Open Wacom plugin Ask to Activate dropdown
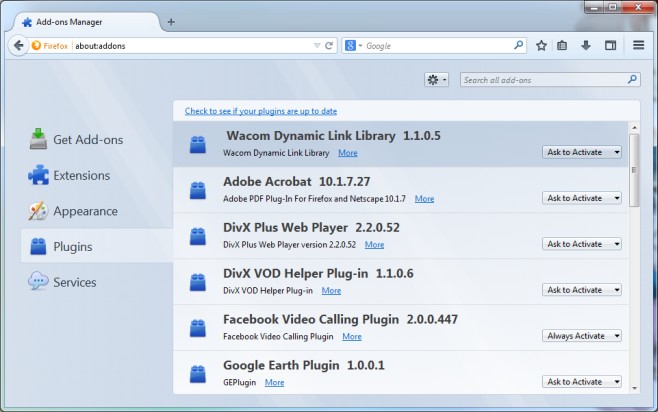Image resolution: width=658 pixels, height=412 pixels. click(582, 152)
